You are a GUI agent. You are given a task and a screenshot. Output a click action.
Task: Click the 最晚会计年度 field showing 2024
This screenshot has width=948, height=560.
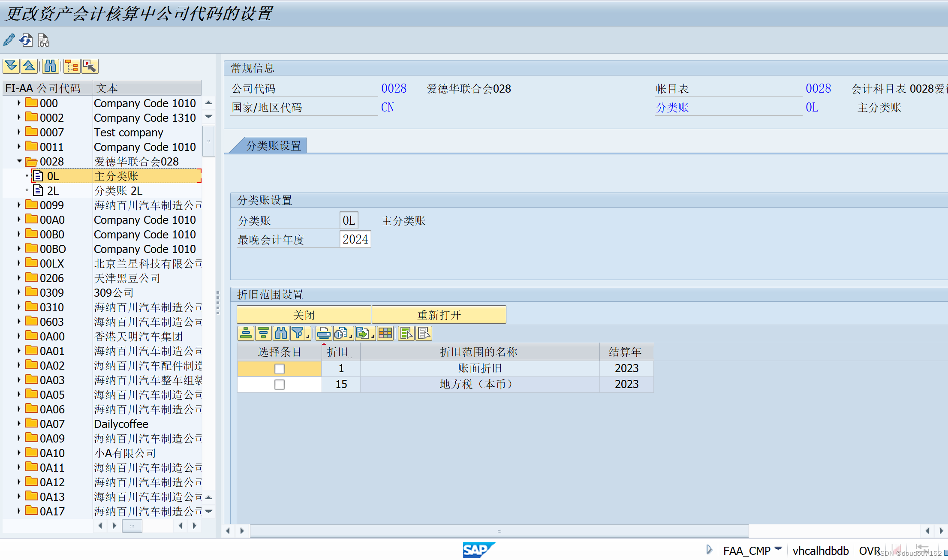[355, 239]
